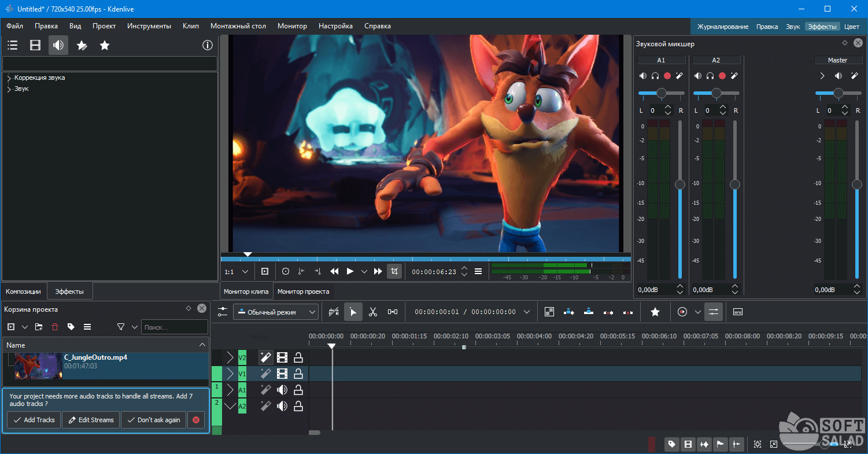This screenshot has width=868, height=454.
Task: Open the tags icon in project bin
Action: coord(71,327)
